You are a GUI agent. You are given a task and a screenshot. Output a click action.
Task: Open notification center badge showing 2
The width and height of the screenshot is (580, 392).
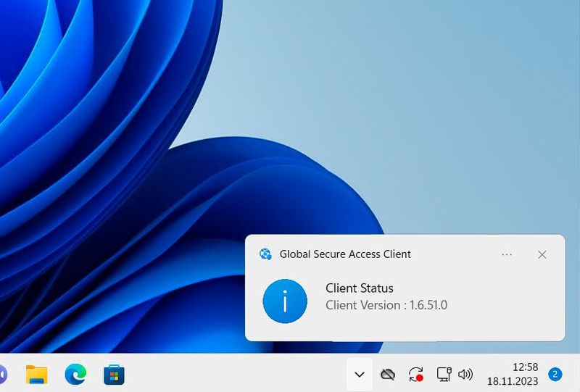pyautogui.click(x=555, y=374)
